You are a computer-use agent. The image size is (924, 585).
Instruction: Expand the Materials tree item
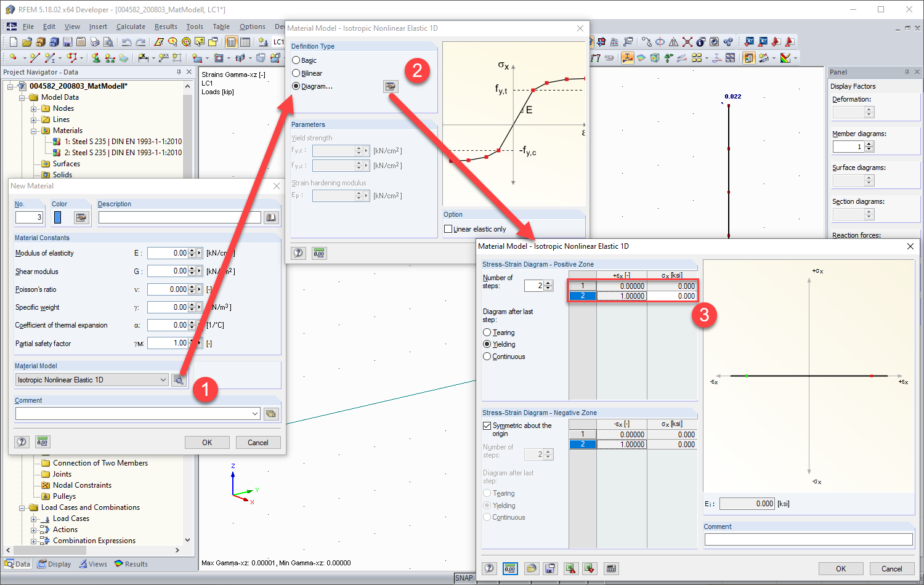35,130
